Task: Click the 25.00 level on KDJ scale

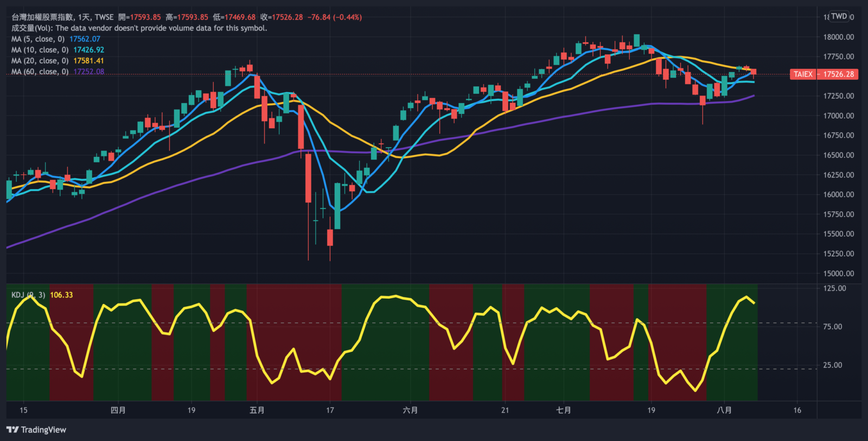Action: pos(833,365)
